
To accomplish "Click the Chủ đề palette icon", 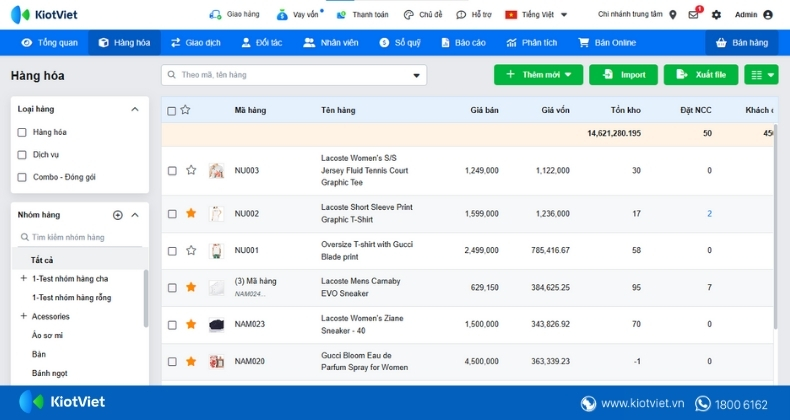I will [x=409, y=15].
